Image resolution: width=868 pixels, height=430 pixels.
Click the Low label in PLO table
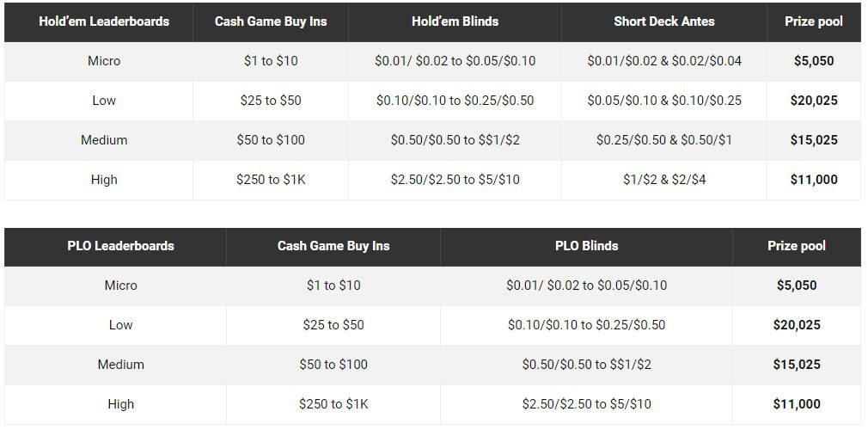click(120, 325)
